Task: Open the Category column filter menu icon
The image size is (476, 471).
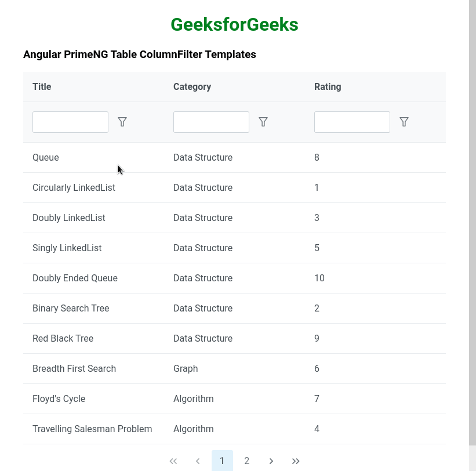Action: tap(263, 122)
